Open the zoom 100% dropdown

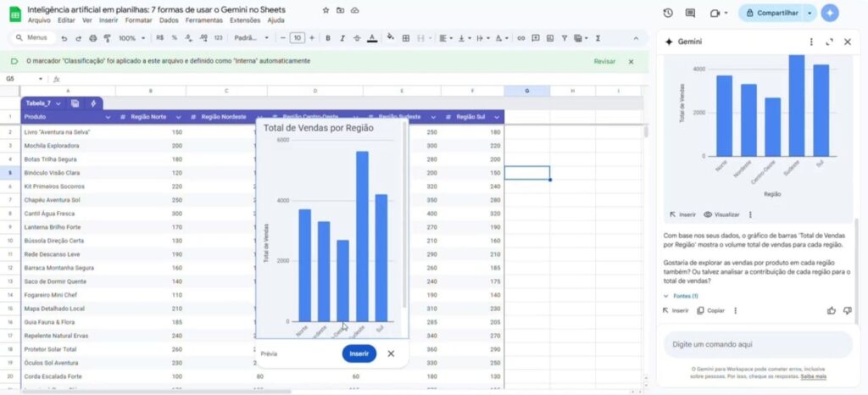click(x=131, y=38)
